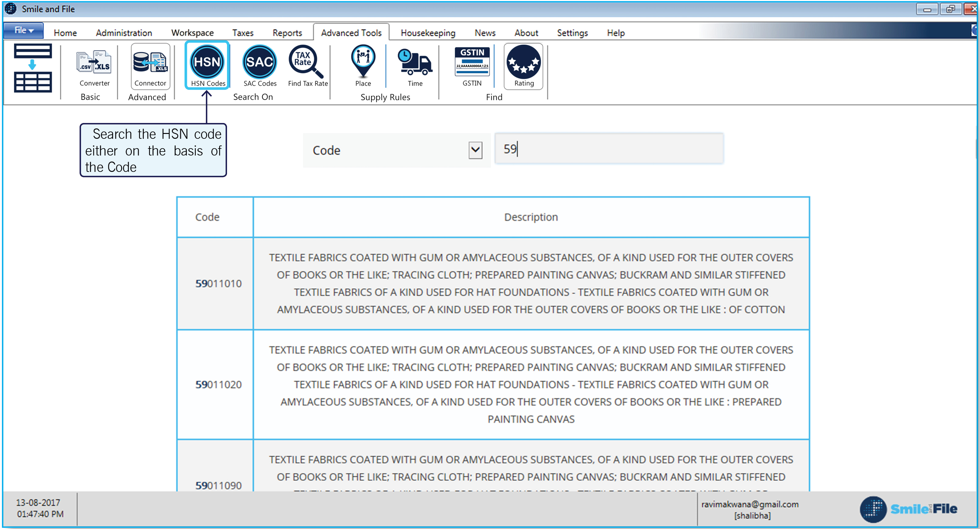Open the Housekeeping tab

click(x=428, y=33)
